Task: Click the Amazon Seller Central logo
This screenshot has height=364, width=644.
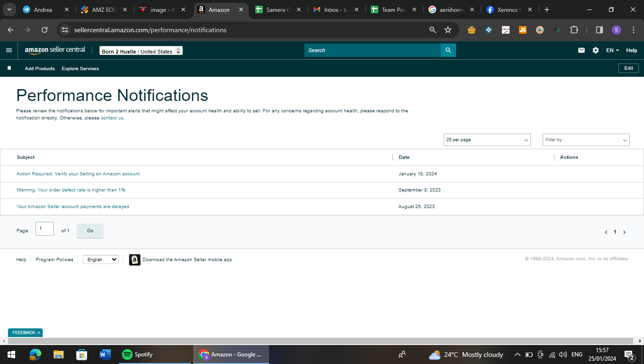Action: point(55,50)
